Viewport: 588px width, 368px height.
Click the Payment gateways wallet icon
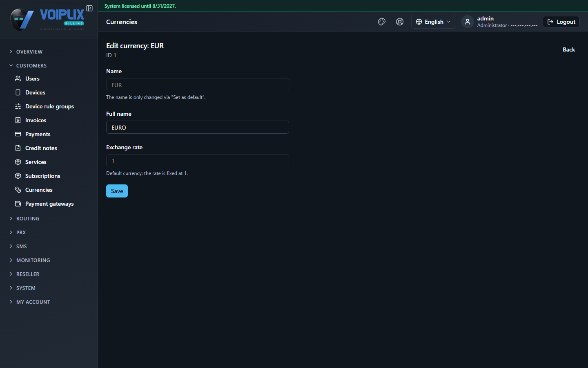tap(18, 204)
